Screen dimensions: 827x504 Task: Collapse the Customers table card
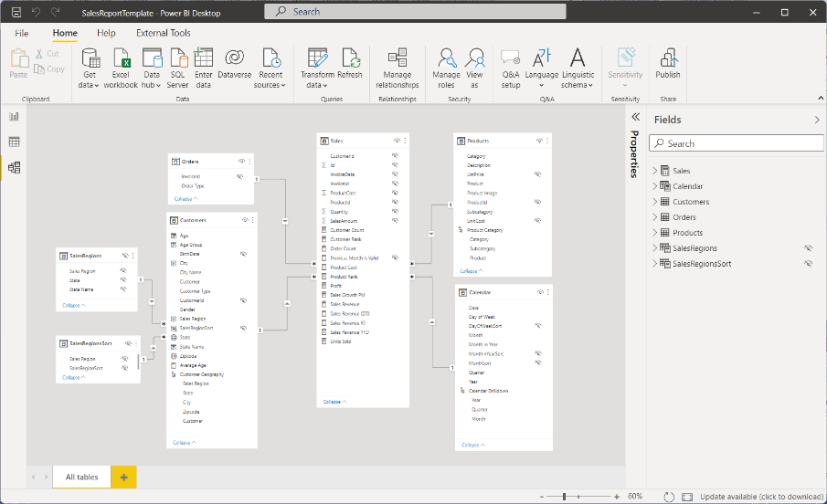point(184,442)
